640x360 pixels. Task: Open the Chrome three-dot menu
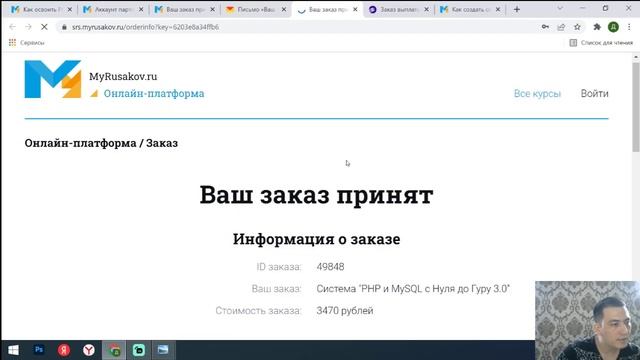(629, 27)
